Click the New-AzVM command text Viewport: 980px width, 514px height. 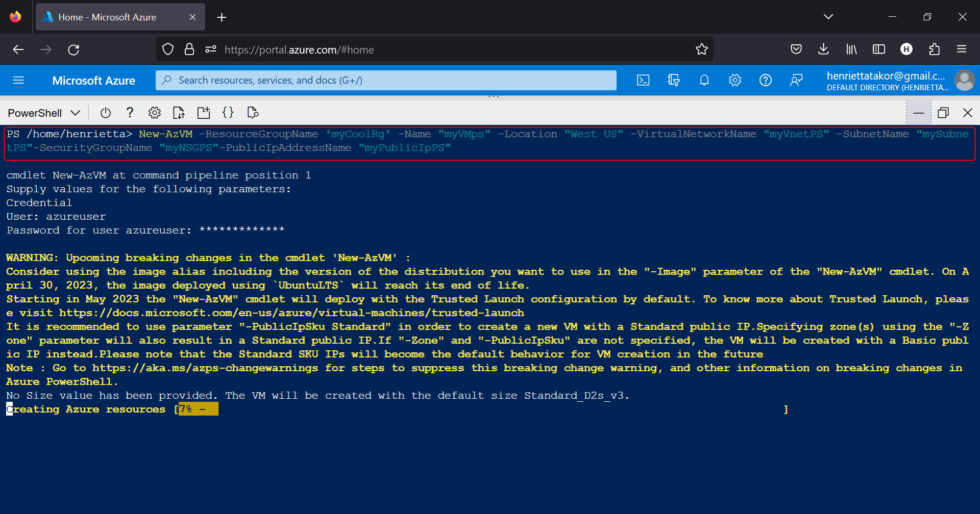pyautogui.click(x=166, y=134)
